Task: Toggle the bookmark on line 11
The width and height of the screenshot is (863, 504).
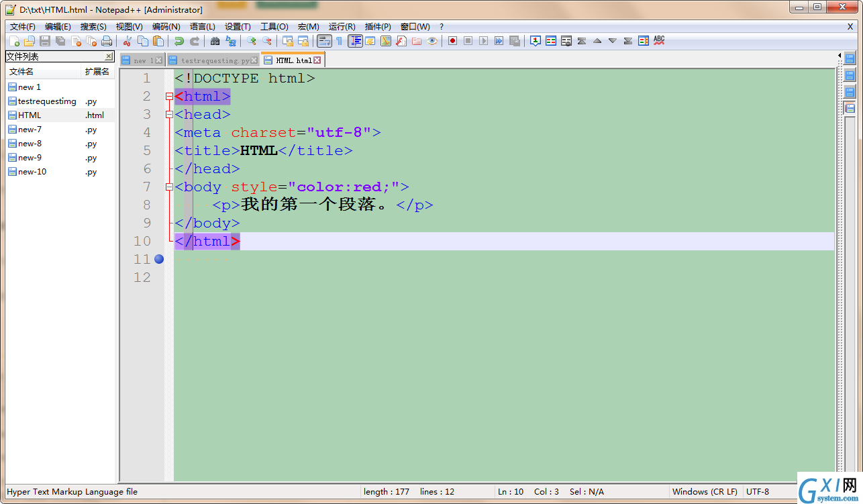Action: tap(159, 259)
